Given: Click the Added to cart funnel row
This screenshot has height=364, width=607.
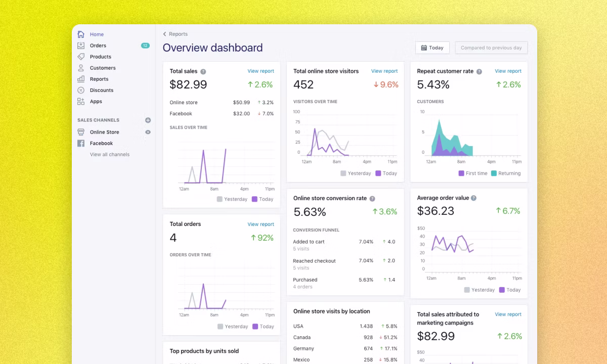Looking at the screenshot, I should click(345, 245).
